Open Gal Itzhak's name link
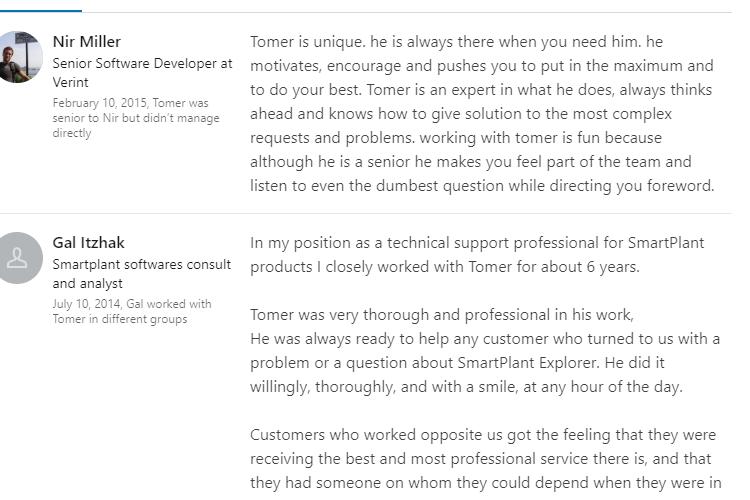Viewport: 750px width, 500px height. click(88, 243)
